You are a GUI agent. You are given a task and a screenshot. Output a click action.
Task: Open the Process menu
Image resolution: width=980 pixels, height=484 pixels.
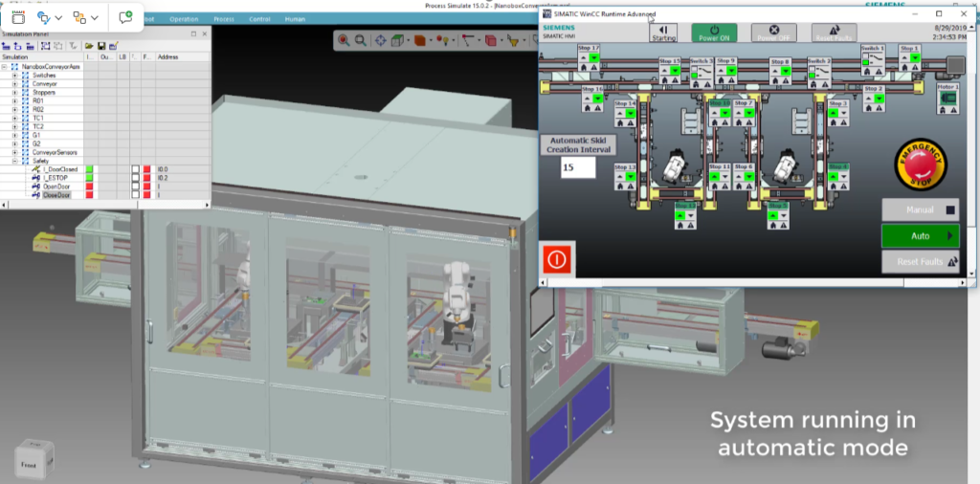[x=223, y=19]
